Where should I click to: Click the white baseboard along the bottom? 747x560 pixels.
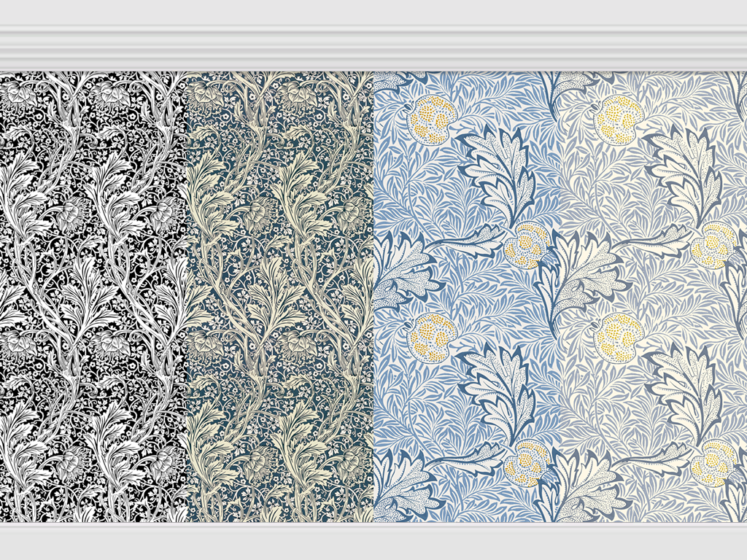[373, 541]
